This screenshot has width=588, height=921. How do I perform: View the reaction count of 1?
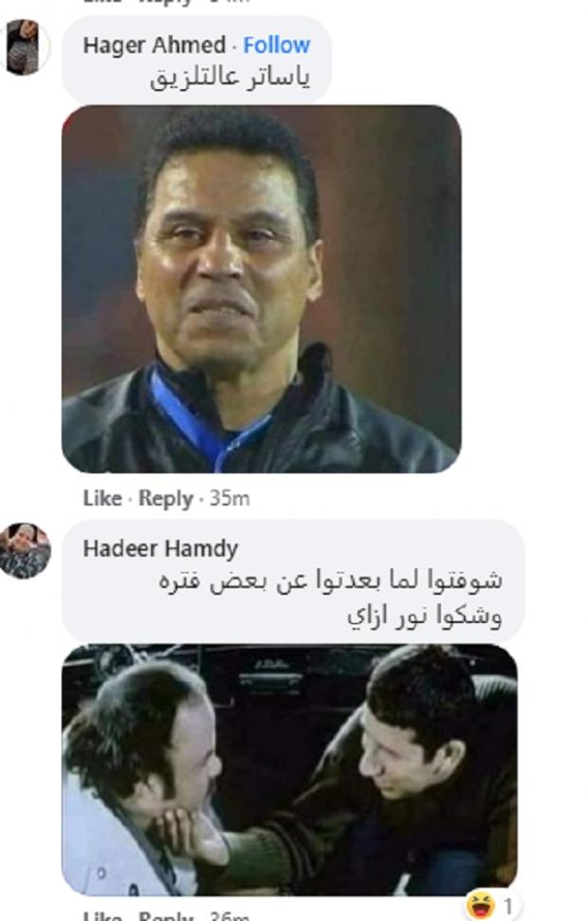point(507,907)
